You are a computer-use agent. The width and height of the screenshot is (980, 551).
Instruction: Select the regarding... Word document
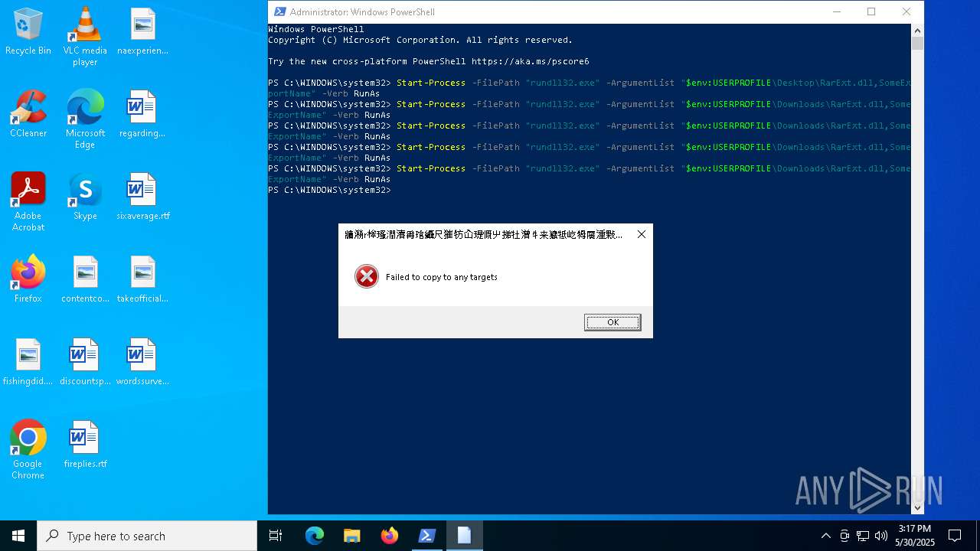click(x=142, y=115)
